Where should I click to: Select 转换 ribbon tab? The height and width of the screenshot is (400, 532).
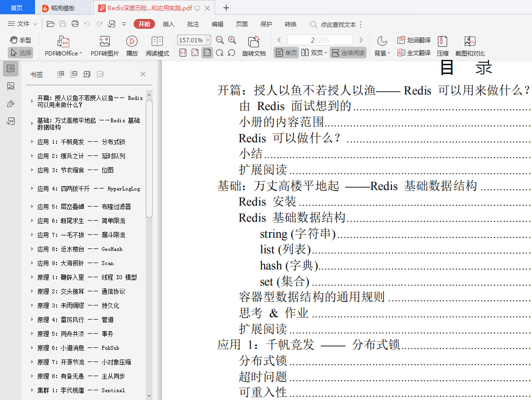291,24
